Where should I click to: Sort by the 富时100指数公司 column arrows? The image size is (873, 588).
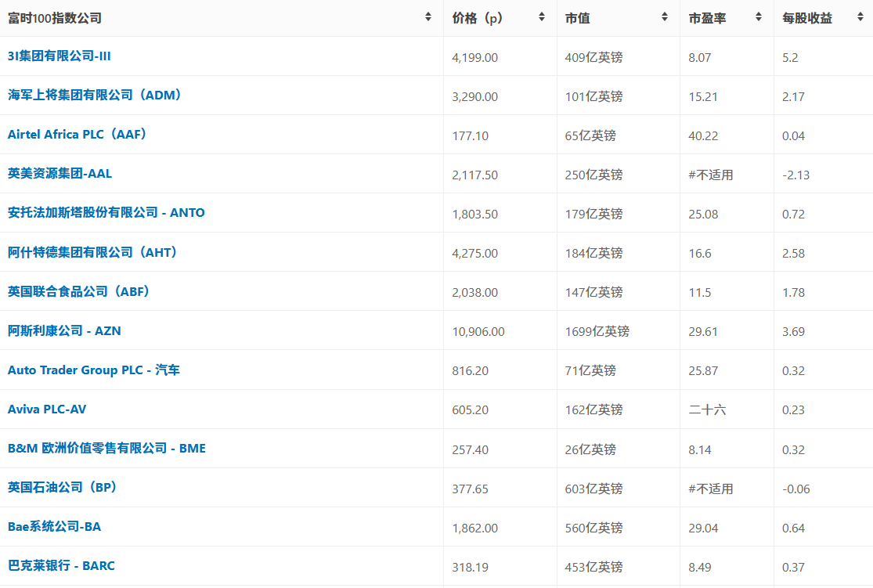(428, 16)
